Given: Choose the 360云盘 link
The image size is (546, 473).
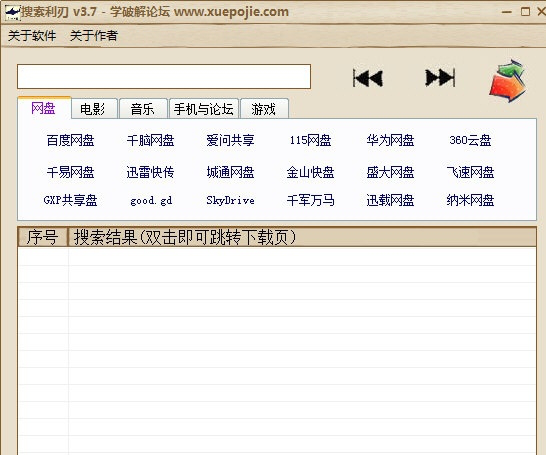Looking at the screenshot, I should 470,140.
